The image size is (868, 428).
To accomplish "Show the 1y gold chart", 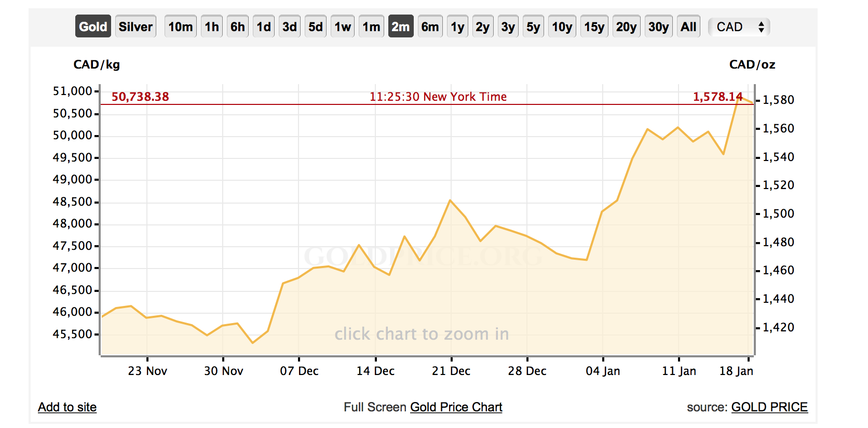I will (x=457, y=27).
